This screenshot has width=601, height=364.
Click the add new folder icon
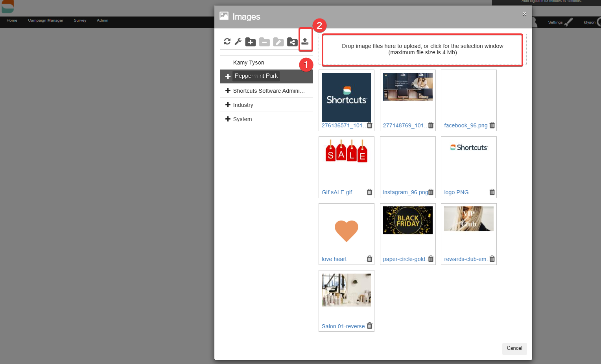click(x=251, y=42)
